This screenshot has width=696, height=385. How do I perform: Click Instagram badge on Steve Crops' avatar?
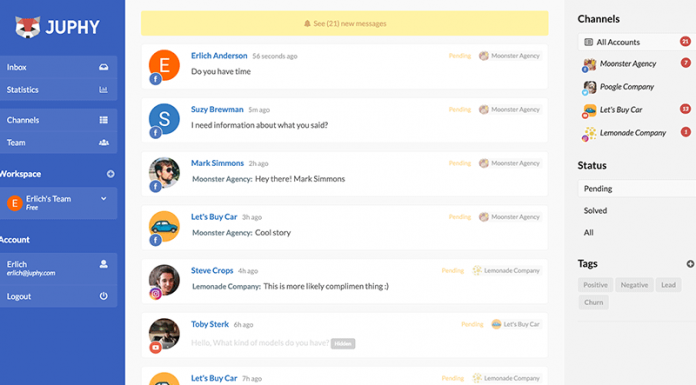pyautogui.click(x=155, y=294)
